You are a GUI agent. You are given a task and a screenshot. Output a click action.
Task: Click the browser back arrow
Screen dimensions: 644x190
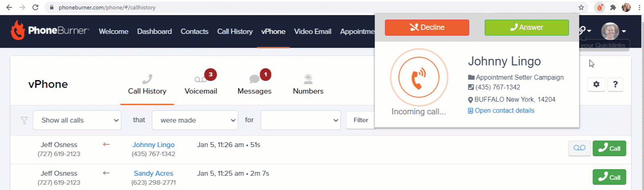(9, 7)
